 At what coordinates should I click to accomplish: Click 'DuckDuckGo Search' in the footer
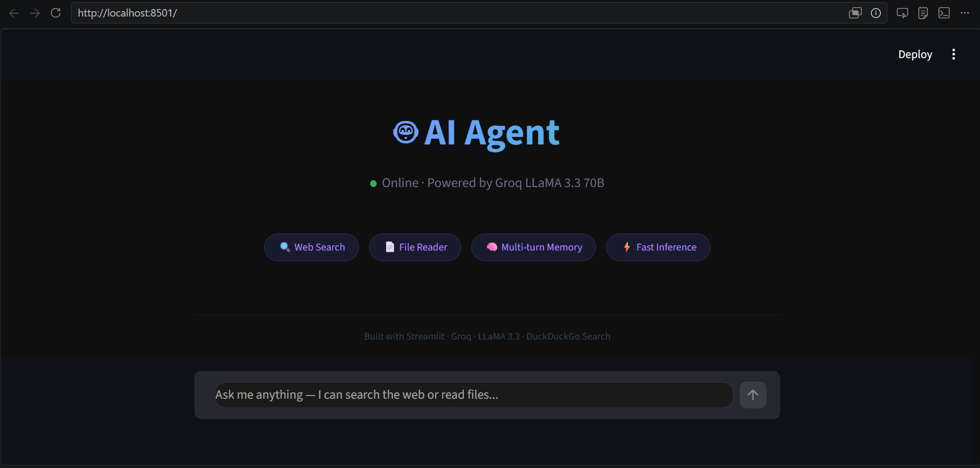[x=568, y=336]
